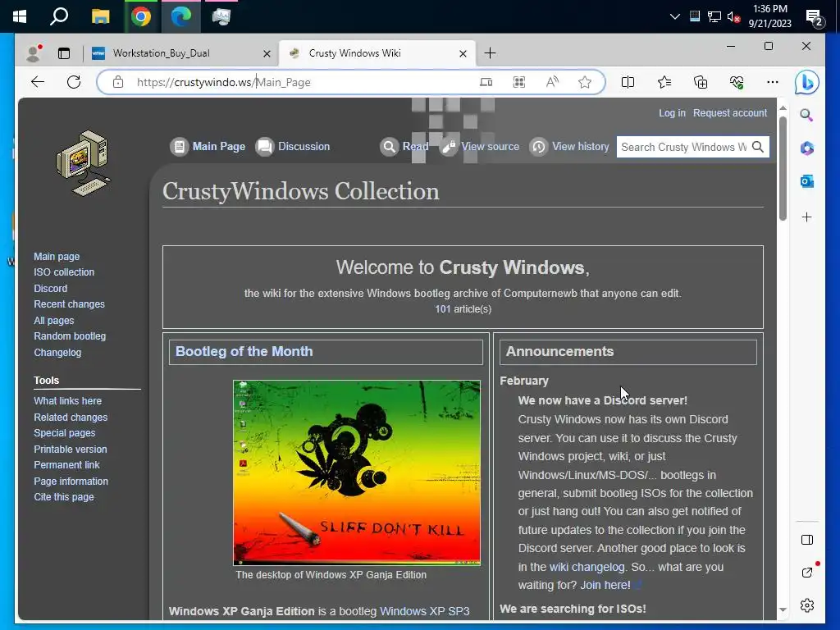Screen dimensions: 840x630
Task: Click the Crusty Windows computer logo
Action: (83, 163)
